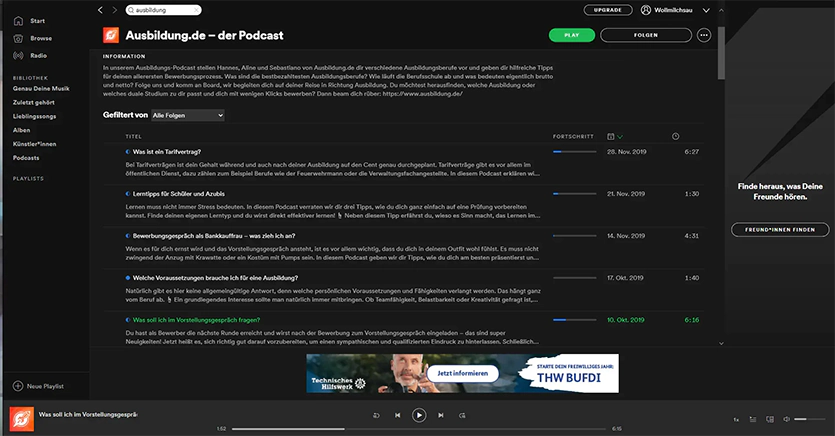Click the date '17. Okt. 2019'
This screenshot has width=835, height=436.
[x=625, y=278]
